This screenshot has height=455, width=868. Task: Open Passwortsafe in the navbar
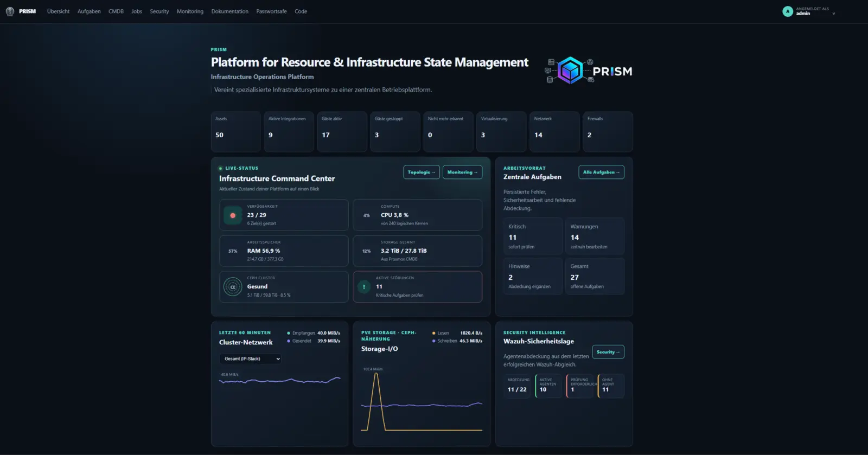click(271, 11)
